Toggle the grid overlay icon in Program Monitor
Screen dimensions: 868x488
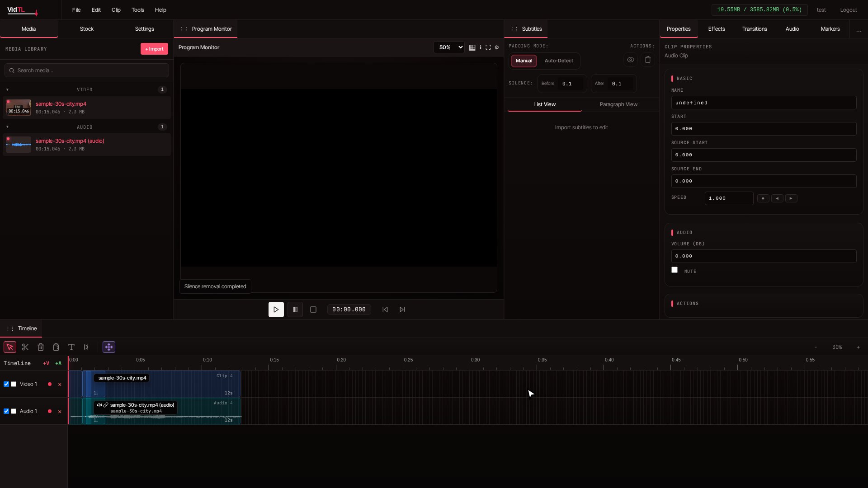(472, 47)
